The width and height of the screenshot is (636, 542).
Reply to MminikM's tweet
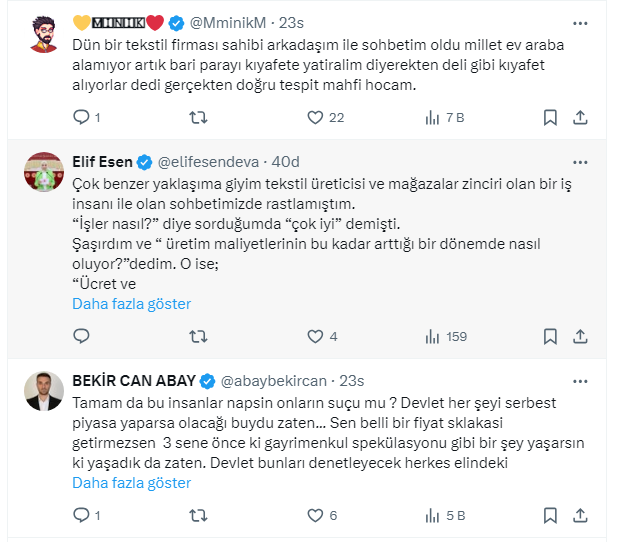[82, 117]
